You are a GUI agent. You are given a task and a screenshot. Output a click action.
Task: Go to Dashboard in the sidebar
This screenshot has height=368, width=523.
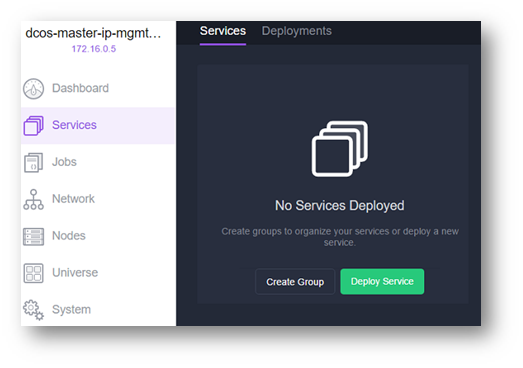[80, 88]
